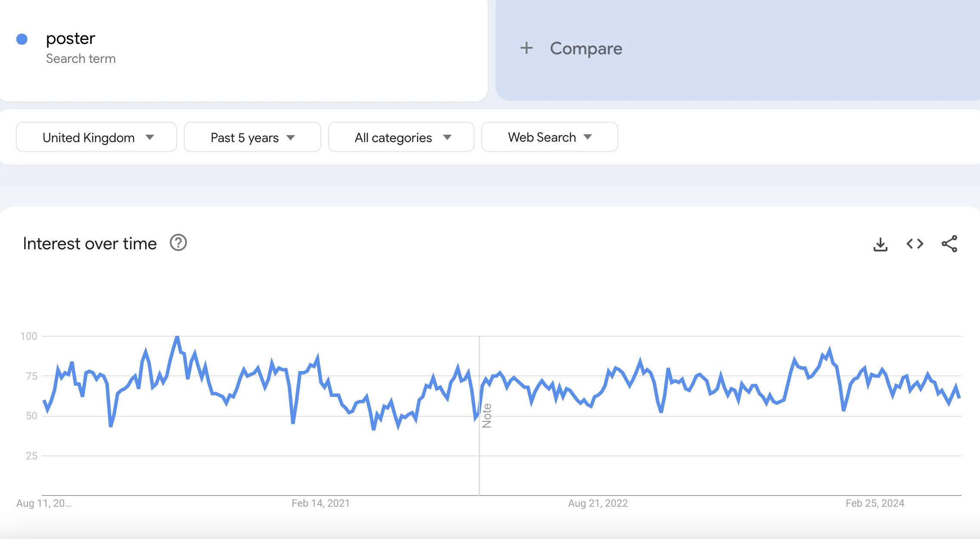Click the blue dot next to poster

pyautogui.click(x=22, y=39)
